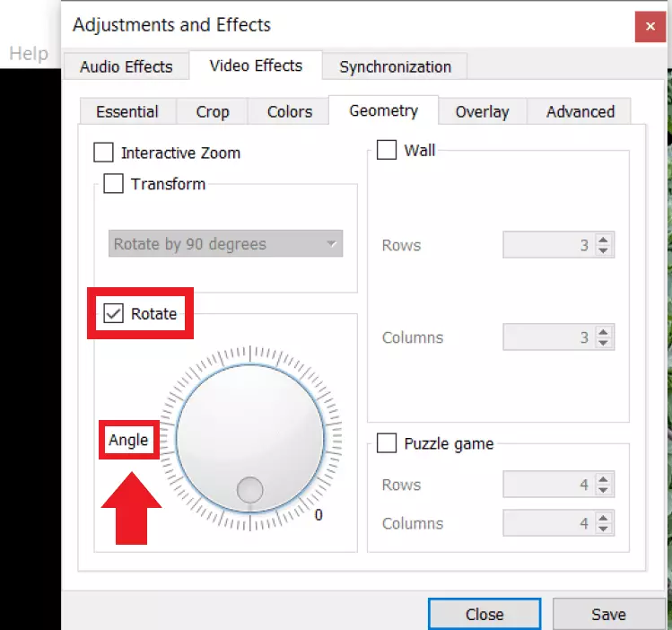Enable the Wall checkbox
Screen dimensions: 672x630
pyautogui.click(x=387, y=150)
